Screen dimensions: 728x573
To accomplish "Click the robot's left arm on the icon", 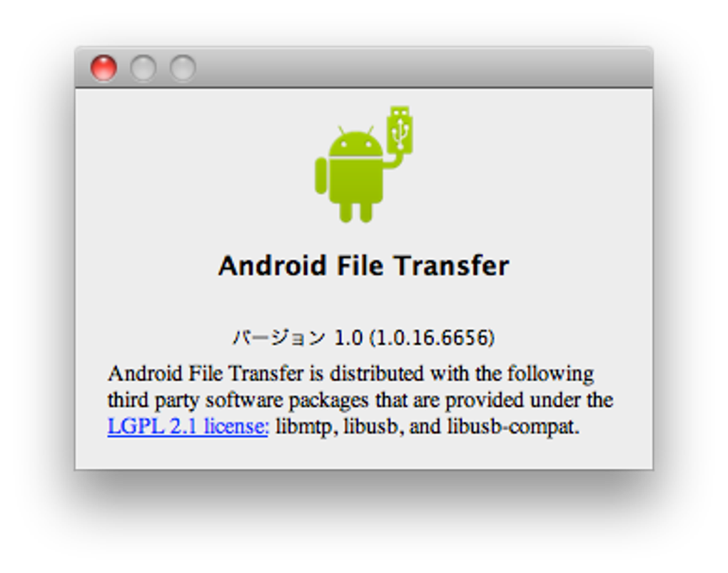I will click(320, 176).
